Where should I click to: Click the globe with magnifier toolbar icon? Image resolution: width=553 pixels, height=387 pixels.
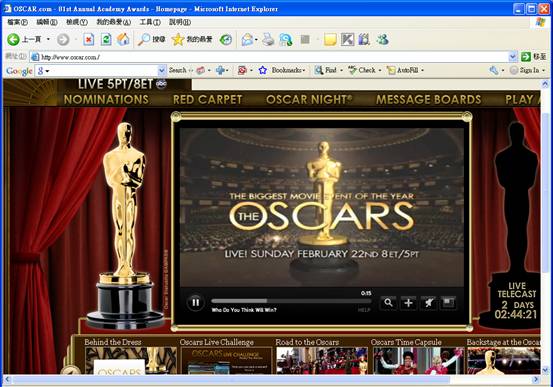coord(286,40)
